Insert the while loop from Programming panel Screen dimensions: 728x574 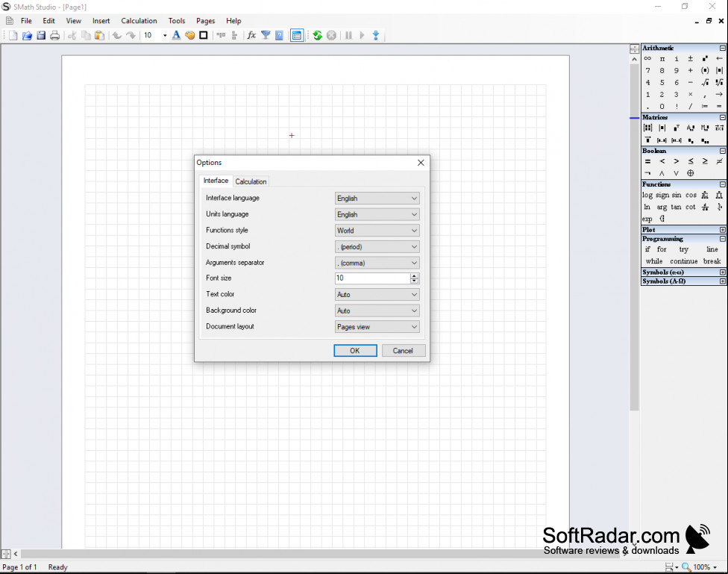point(654,261)
